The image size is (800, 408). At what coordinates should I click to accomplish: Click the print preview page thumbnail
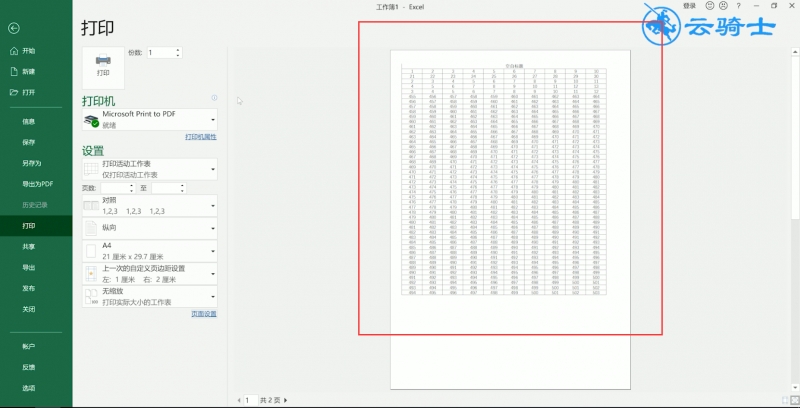click(510, 219)
